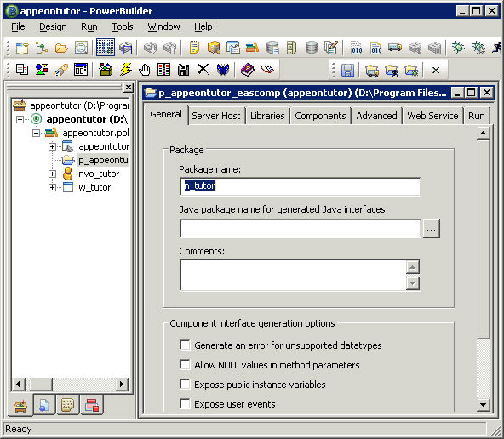Viewport: 504px width, 439px height.
Task: Click the X close icon in project toolbar
Action: click(x=436, y=70)
